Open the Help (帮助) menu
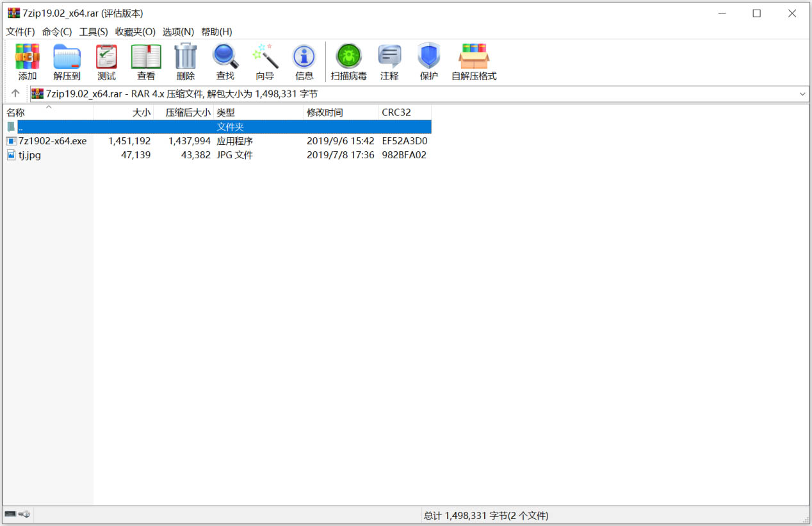 coord(216,32)
